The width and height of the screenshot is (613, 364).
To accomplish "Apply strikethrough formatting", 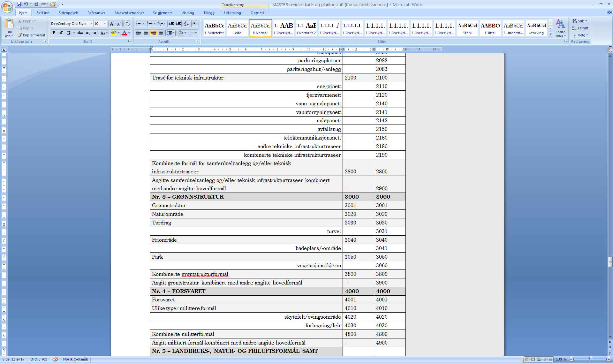I will click(x=80, y=33).
